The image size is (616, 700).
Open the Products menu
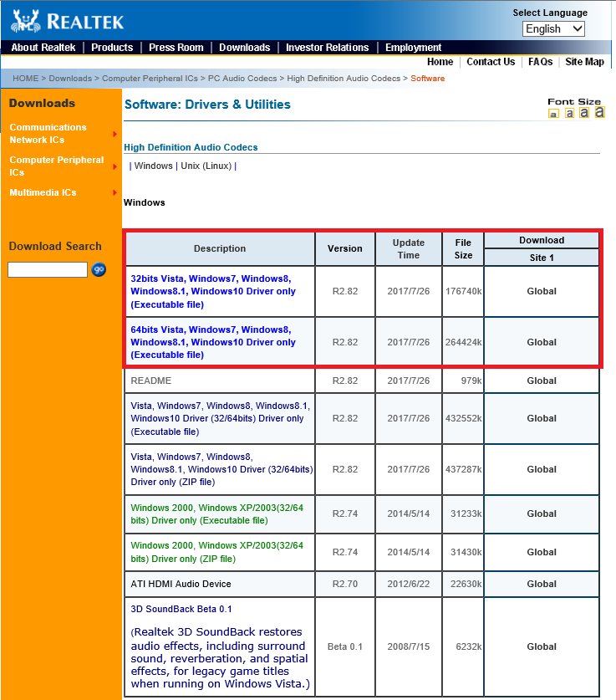pyautogui.click(x=112, y=48)
